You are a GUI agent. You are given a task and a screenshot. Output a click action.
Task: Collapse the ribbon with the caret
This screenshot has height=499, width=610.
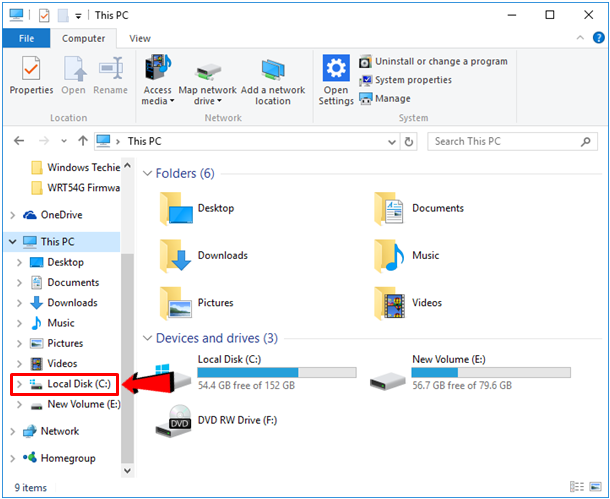tap(580, 38)
